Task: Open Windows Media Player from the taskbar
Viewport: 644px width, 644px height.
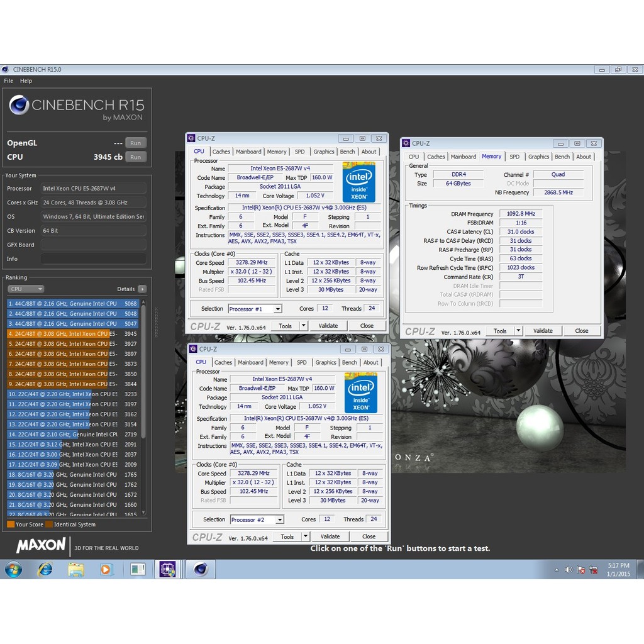Action: click(x=106, y=569)
